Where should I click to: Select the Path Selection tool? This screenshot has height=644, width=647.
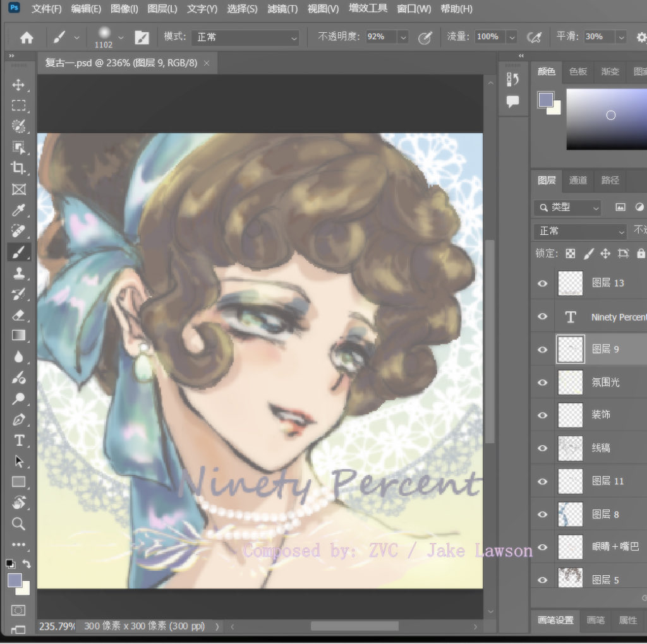[x=18, y=461]
